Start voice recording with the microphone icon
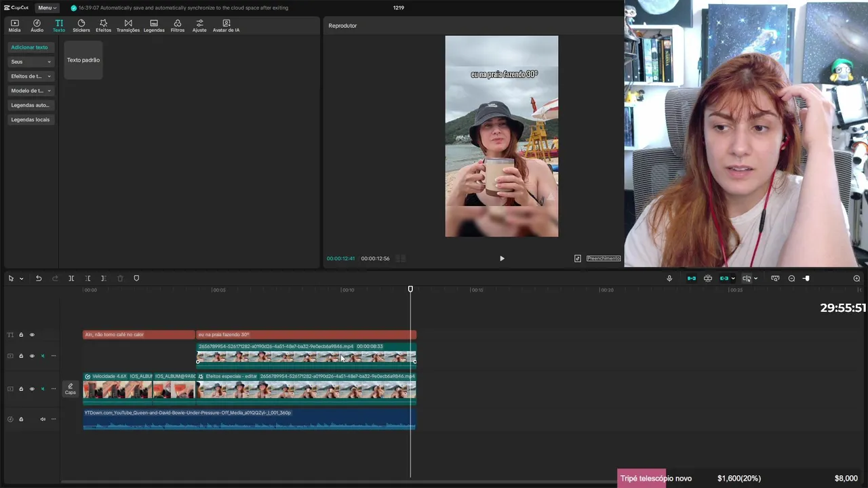868x488 pixels. (669, 279)
